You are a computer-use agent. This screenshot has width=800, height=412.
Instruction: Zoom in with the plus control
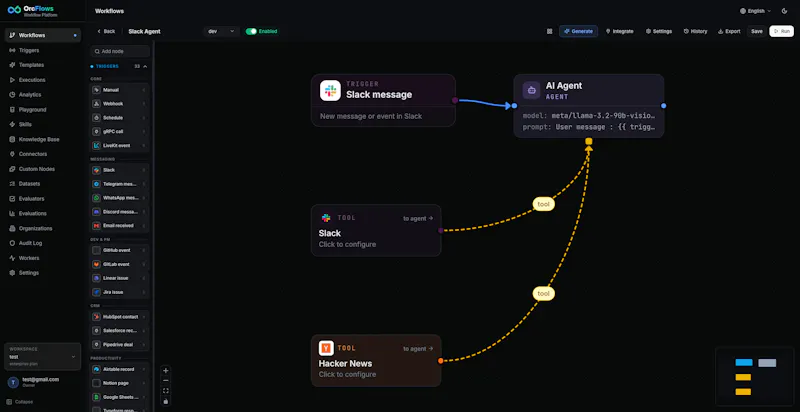point(165,371)
